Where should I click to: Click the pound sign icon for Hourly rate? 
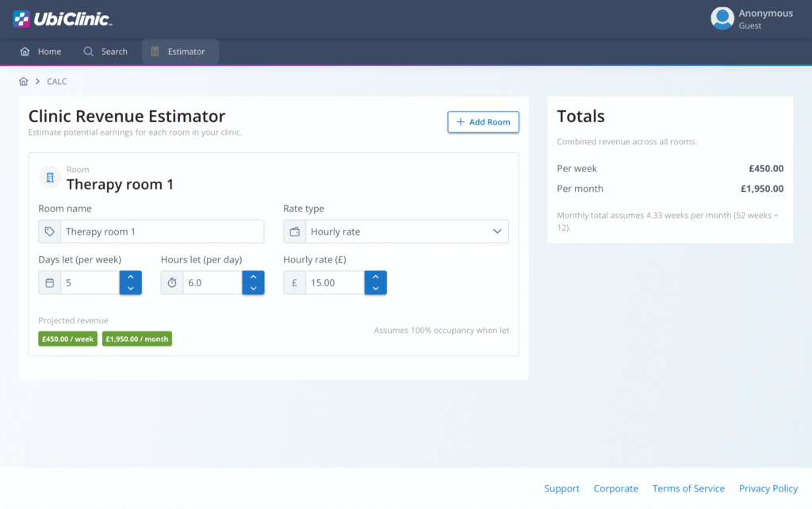tap(294, 283)
